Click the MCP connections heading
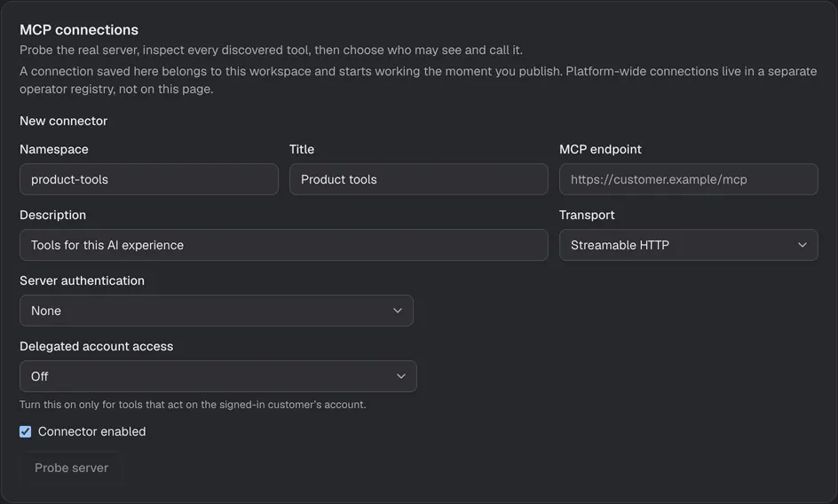Viewport: 838px width, 504px height. pos(79,30)
